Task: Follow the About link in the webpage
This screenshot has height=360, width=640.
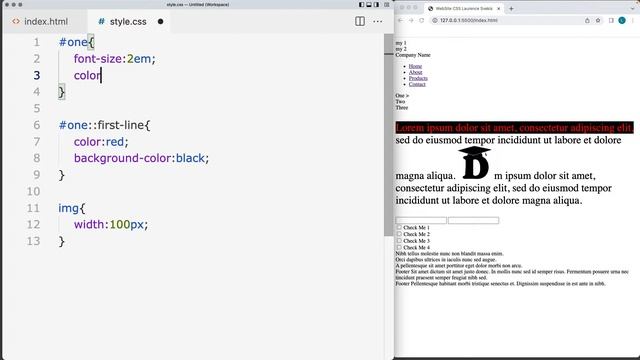Action: (415, 72)
